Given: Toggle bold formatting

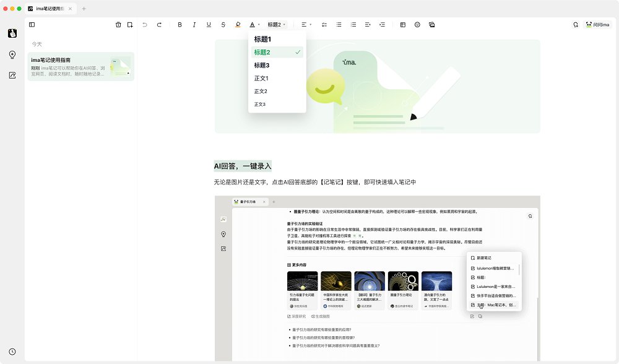Looking at the screenshot, I should (180, 25).
